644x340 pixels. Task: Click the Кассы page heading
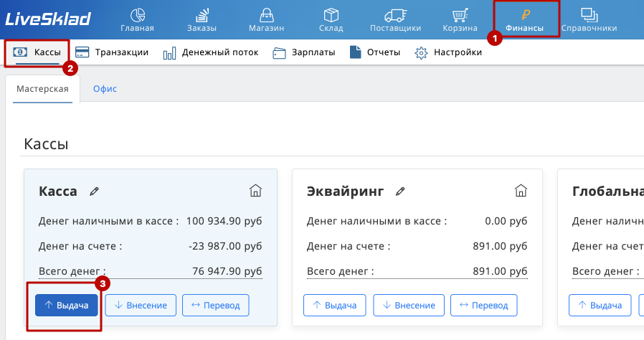[x=46, y=144]
